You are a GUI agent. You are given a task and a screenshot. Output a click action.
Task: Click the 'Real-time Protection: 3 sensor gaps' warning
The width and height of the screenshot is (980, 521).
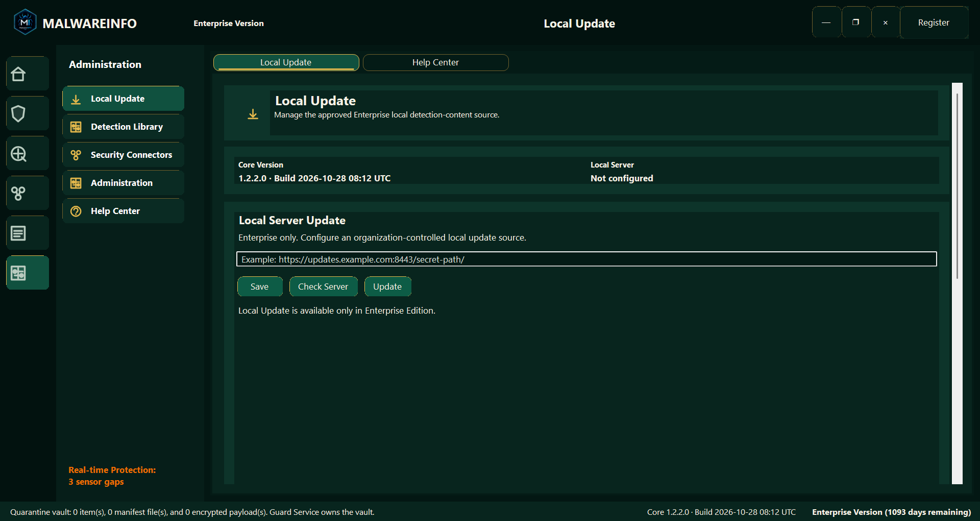click(112, 476)
